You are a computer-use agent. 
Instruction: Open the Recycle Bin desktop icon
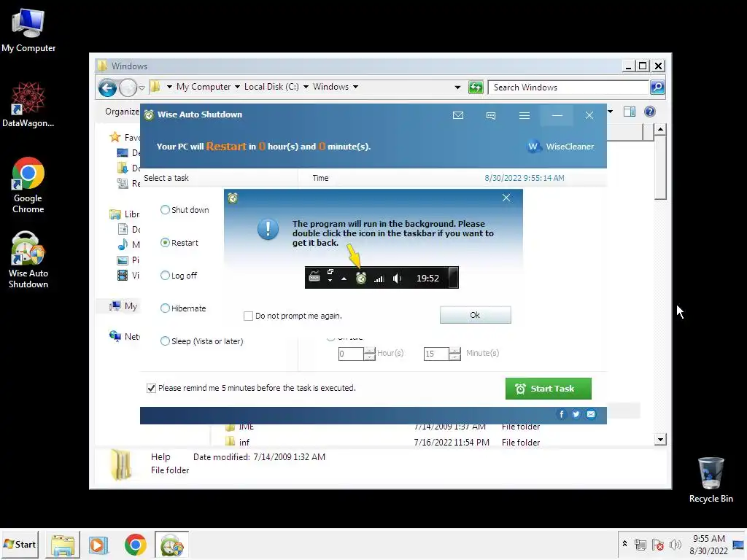[711, 480]
